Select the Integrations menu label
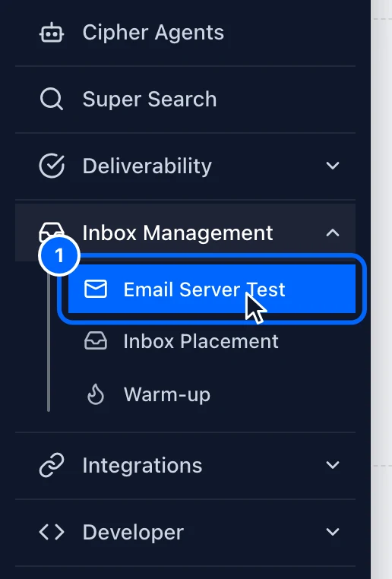This screenshot has width=392, height=579. [143, 466]
